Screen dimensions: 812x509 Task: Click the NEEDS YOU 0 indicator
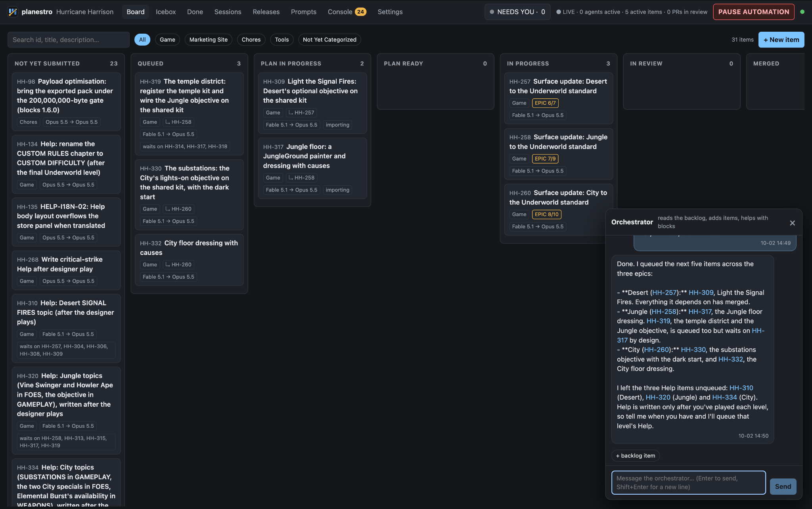coord(517,12)
